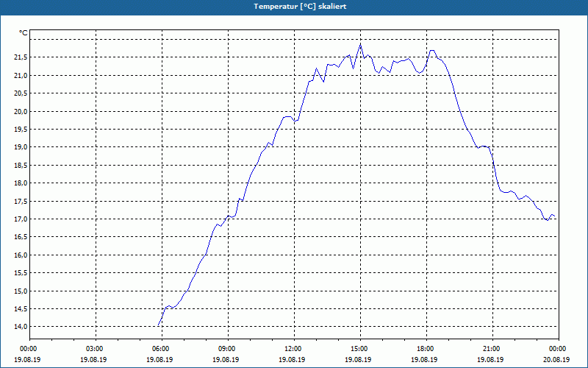Click the 18,0 temperature label
The height and width of the screenshot is (368, 588).
[21, 183]
